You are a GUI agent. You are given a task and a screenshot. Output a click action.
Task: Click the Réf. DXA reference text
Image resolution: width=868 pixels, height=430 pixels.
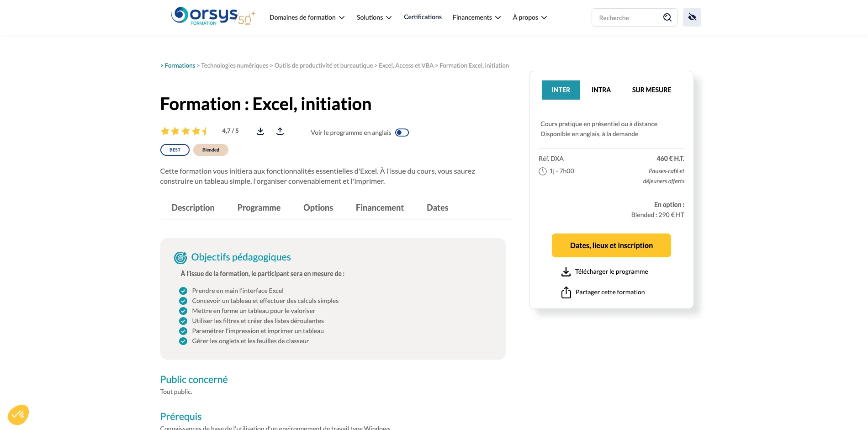[x=551, y=159]
